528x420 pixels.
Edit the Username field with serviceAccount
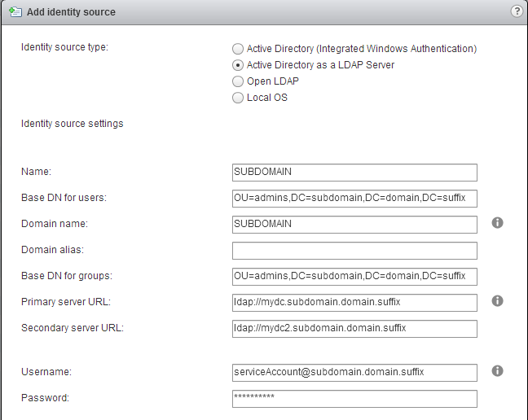click(x=354, y=373)
